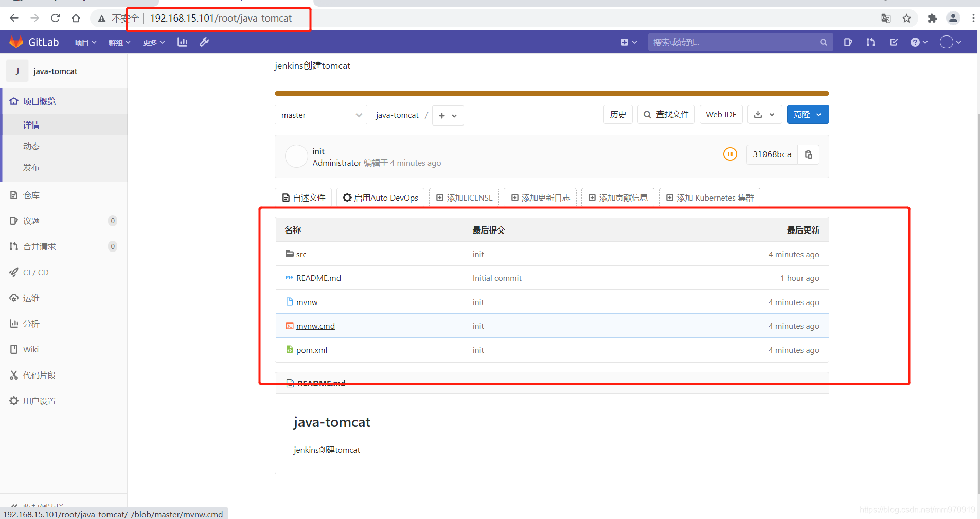Click 启用Auto DevOps button
The image size is (980, 519).
(x=380, y=198)
